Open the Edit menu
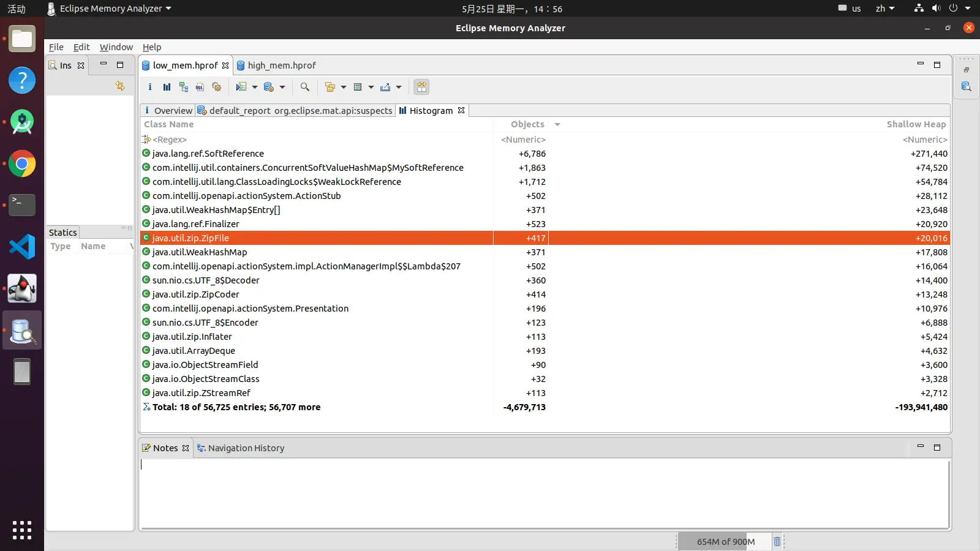Image resolution: width=980 pixels, height=551 pixels. [81, 47]
